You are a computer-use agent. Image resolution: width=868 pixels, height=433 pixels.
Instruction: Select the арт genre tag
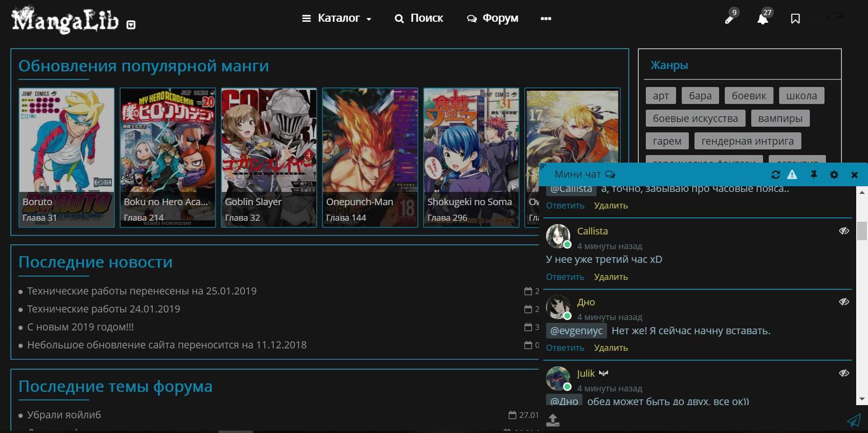[661, 95]
